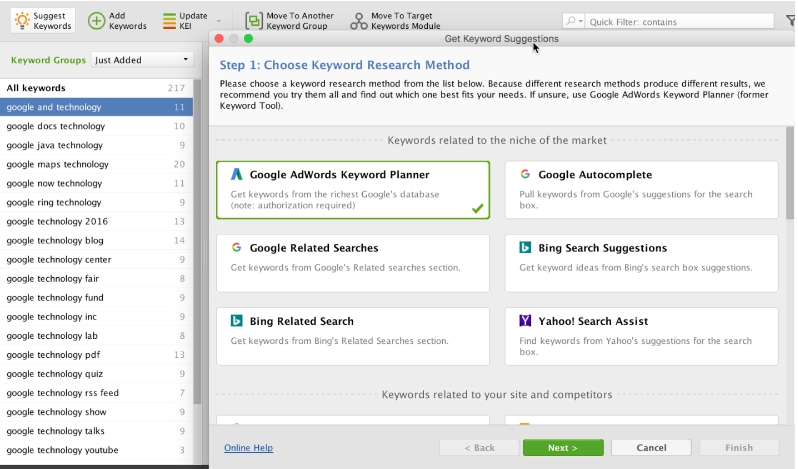798x469 pixels.
Task: Click the Google Related Searches G icon
Action: pos(236,247)
